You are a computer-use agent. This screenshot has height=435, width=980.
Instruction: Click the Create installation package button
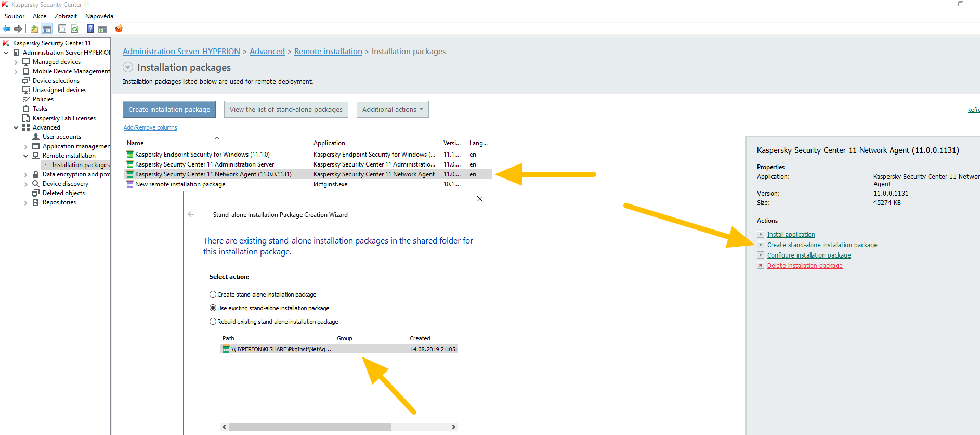click(x=169, y=109)
